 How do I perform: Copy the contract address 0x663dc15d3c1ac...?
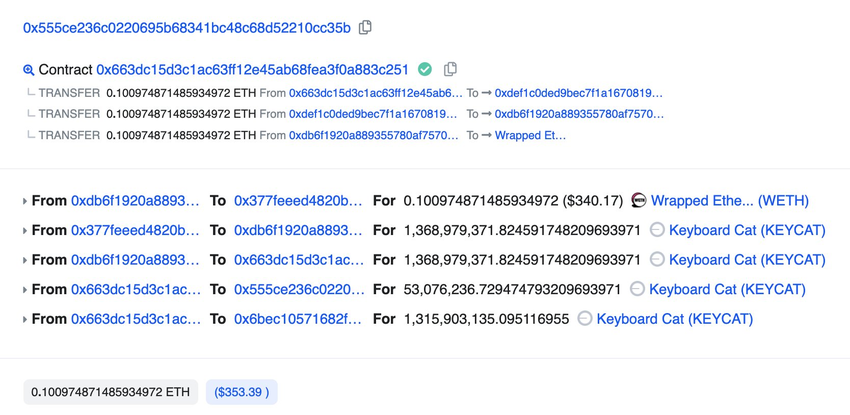click(450, 69)
